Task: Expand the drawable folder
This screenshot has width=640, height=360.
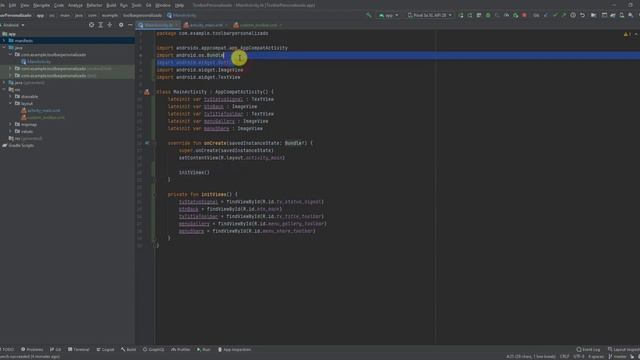Action: click(x=11, y=97)
